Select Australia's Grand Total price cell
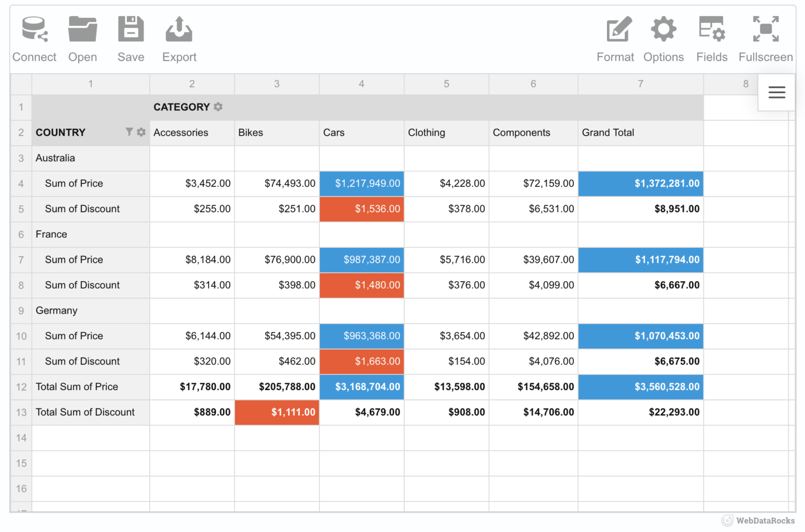805x532 pixels. (640, 183)
